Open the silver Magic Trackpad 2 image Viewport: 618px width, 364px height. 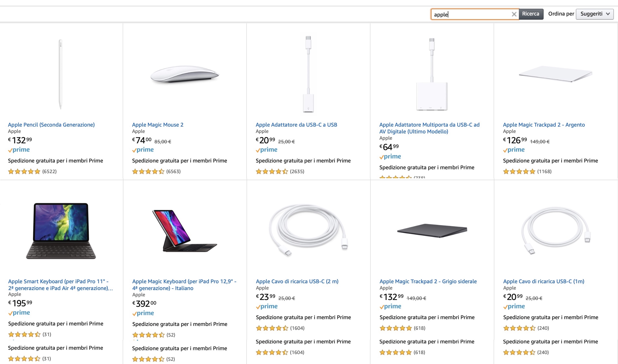pos(555,73)
